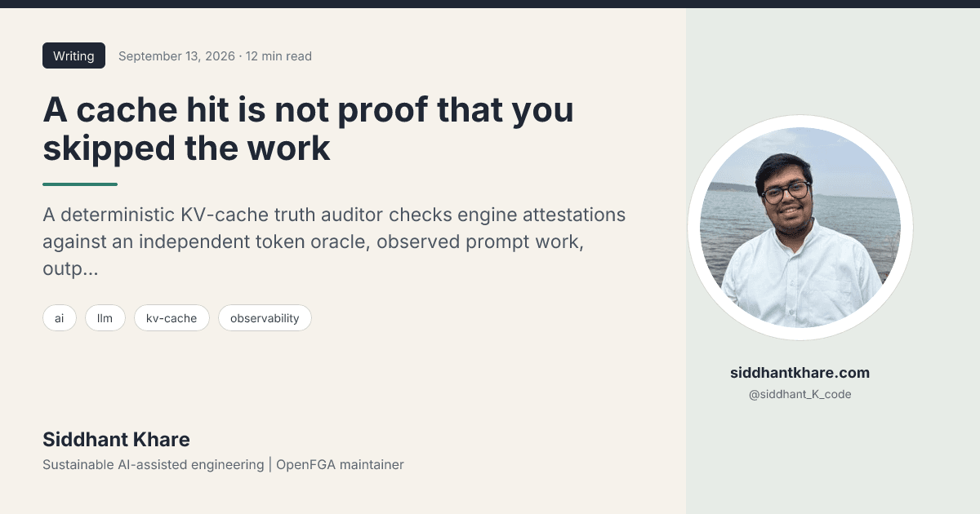This screenshot has width=980, height=514.
Task: Click the pipe separator in author tagline
Action: 270,465
